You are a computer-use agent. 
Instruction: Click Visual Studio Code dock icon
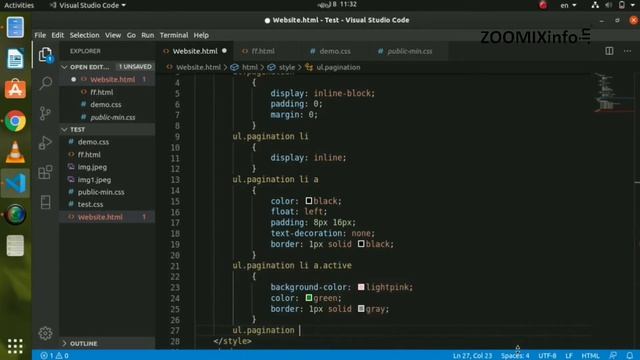point(15,183)
